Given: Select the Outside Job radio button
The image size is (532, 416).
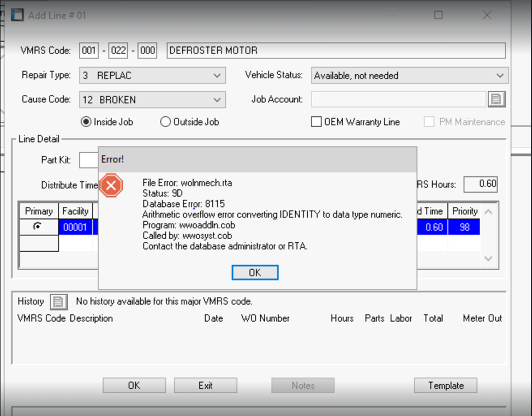Looking at the screenshot, I should [165, 122].
